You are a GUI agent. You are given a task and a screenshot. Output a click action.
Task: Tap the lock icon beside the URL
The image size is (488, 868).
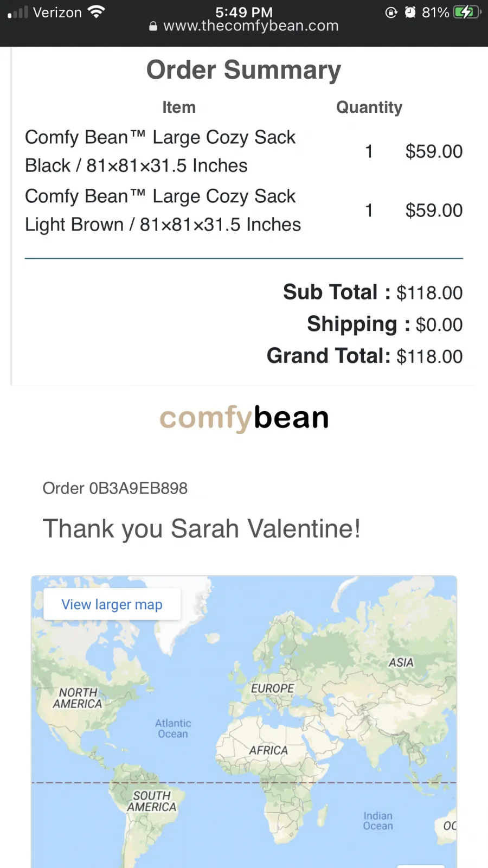pos(153,26)
